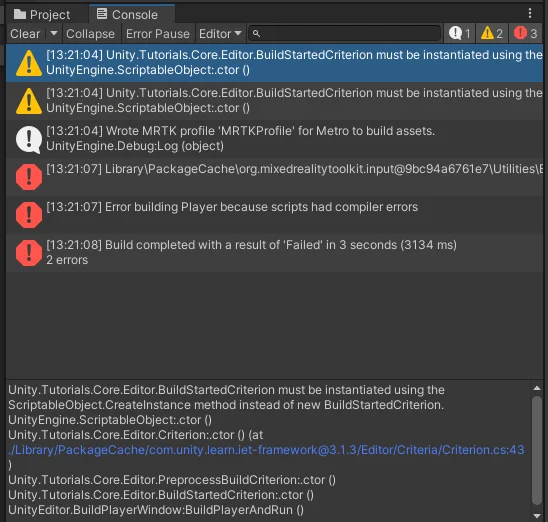Click the second warning triangle icon

29,101
